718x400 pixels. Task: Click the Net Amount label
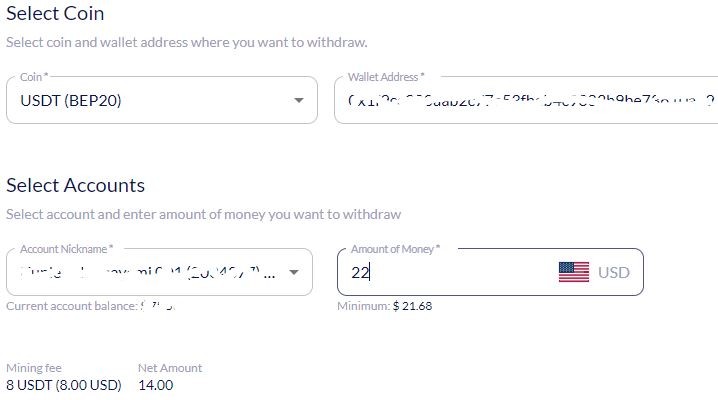coord(170,368)
